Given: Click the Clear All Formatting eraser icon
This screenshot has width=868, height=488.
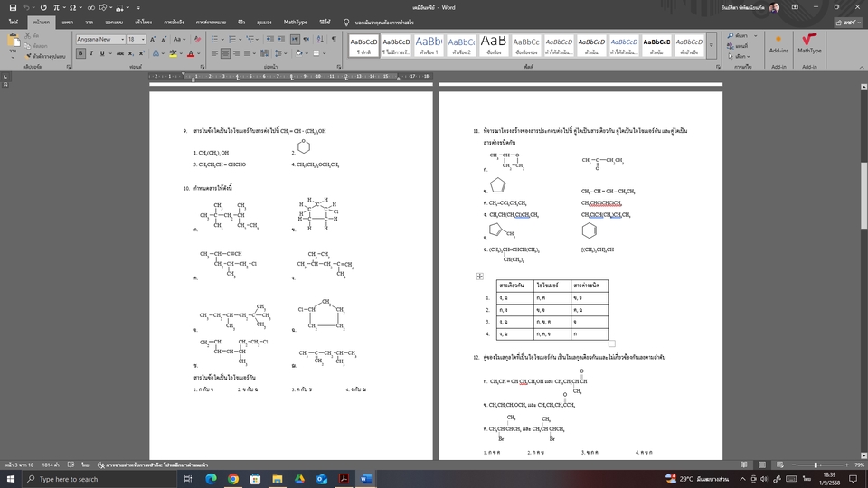Looking at the screenshot, I should click(197, 40).
